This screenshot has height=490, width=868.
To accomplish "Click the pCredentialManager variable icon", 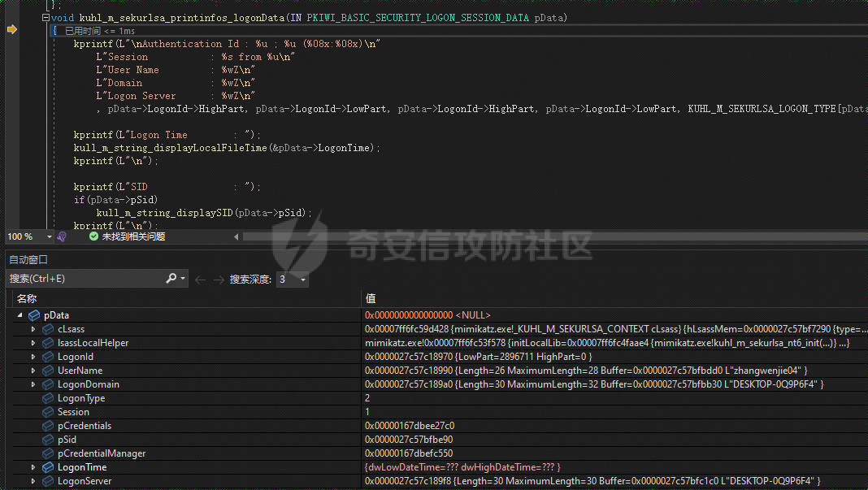I will click(48, 453).
